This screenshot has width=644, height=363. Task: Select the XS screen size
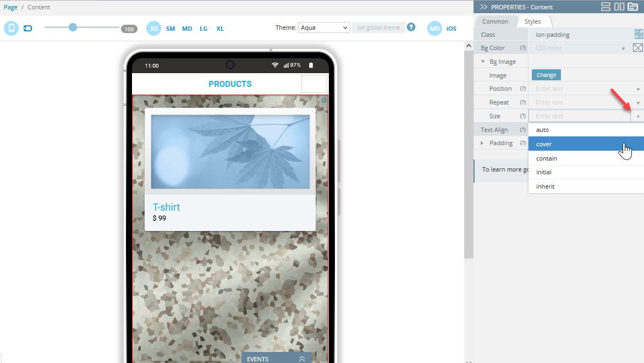point(153,29)
